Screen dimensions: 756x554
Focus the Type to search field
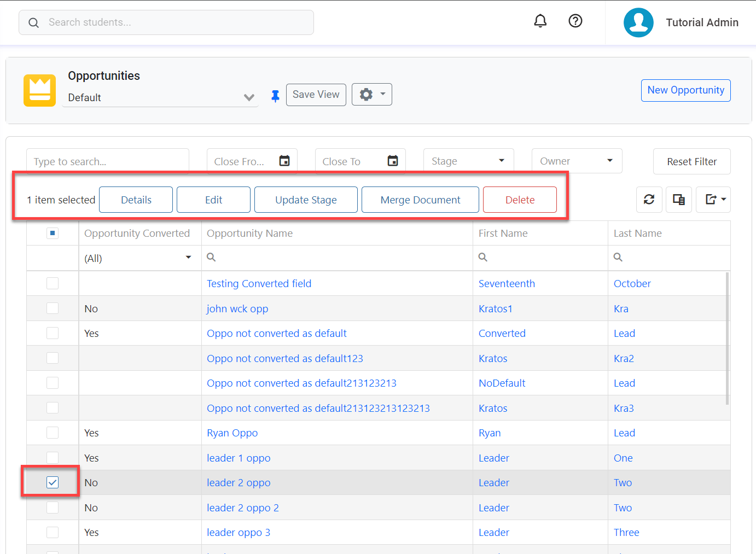coord(108,161)
